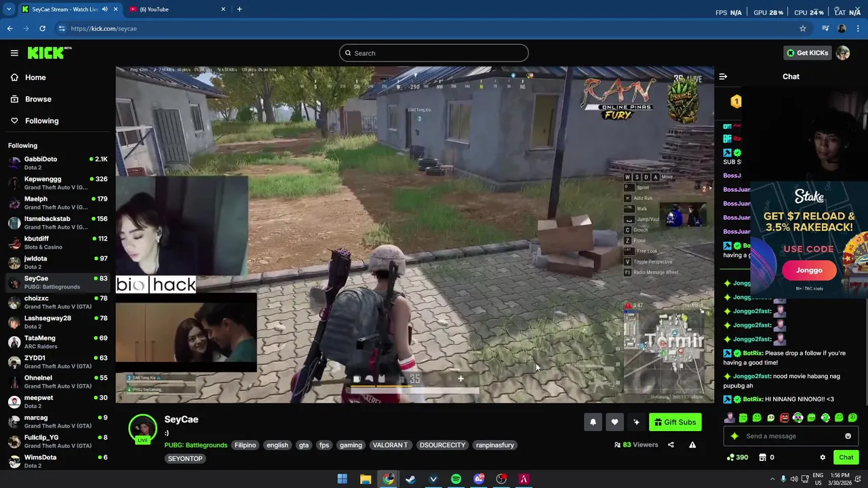Open kbutdiff Slots & Casino channel
The width and height of the screenshot is (868, 488).
[58, 243]
